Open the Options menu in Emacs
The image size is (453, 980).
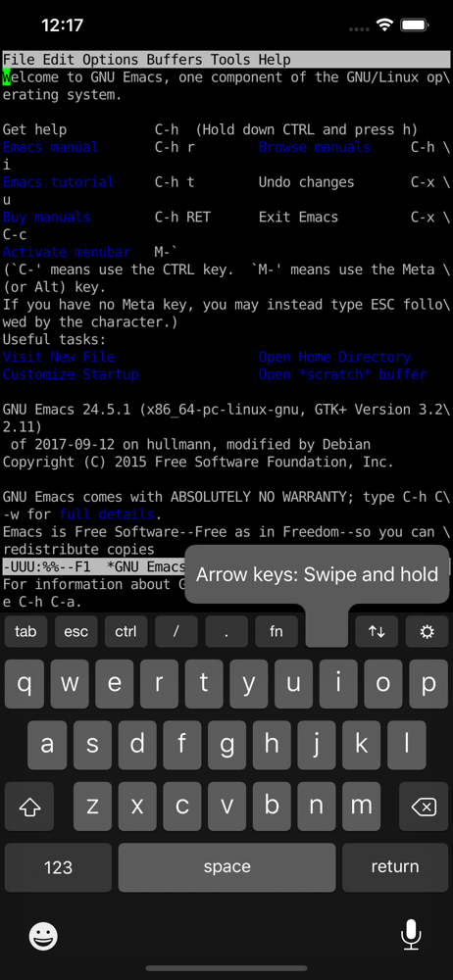click(x=110, y=60)
